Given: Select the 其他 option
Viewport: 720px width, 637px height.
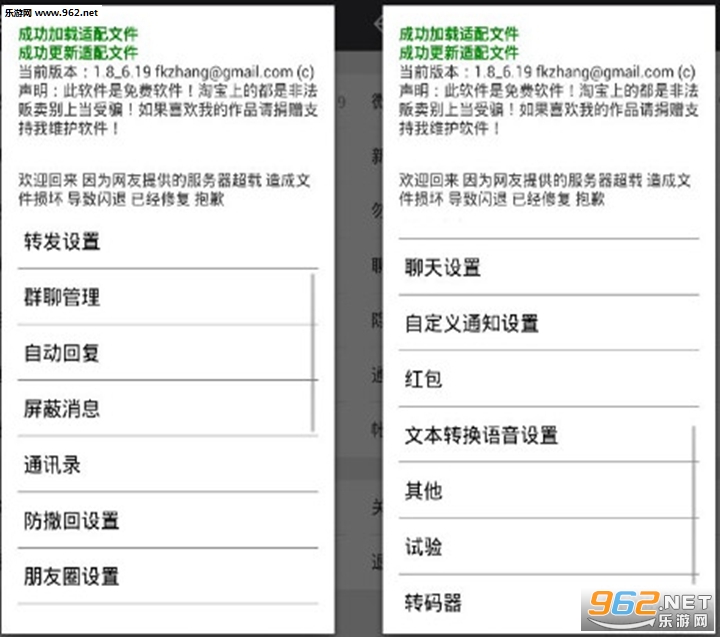Looking at the screenshot, I should (424, 492).
